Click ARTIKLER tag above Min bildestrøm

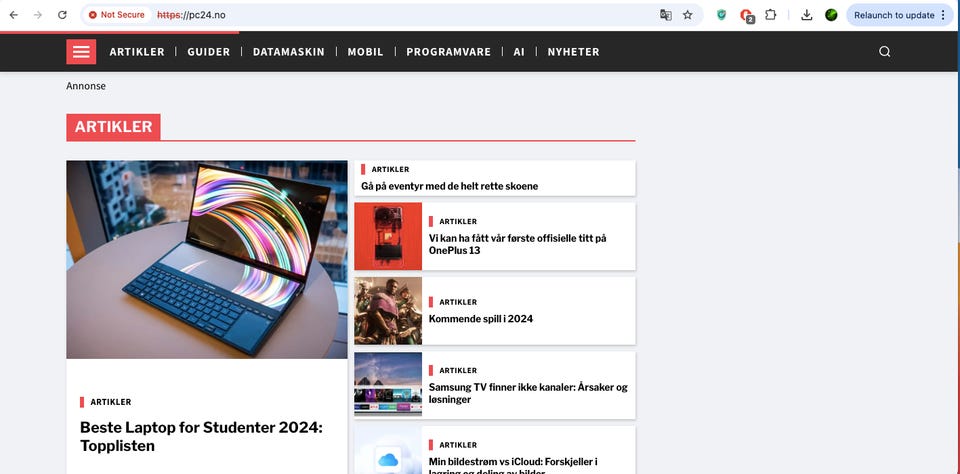(x=458, y=445)
